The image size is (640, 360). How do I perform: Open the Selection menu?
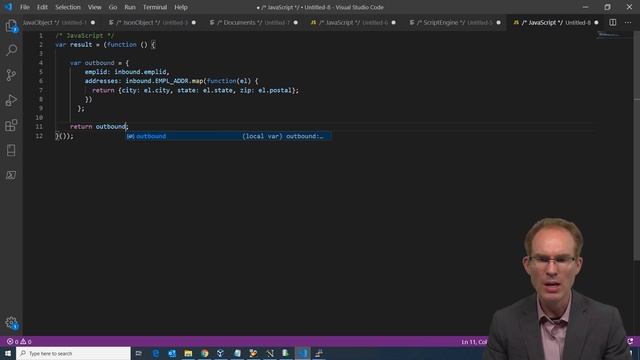pos(68,7)
